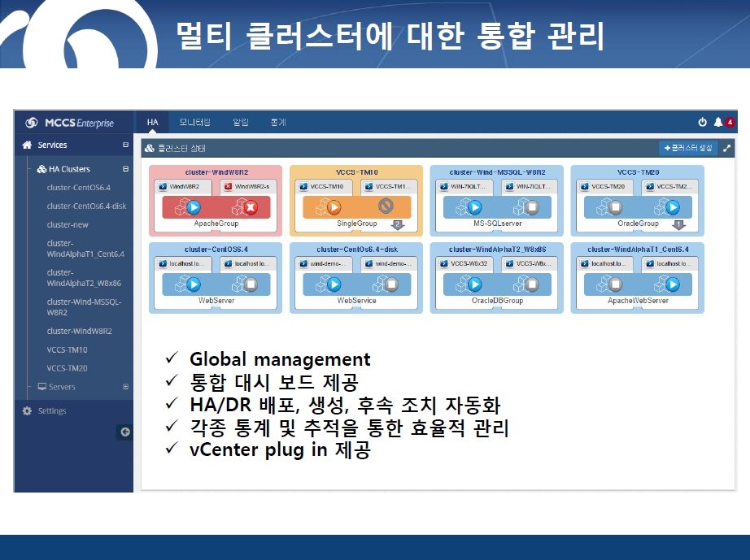
Task: Click ApacheGroup play icon on cluster-WindW8R2
Action: (x=194, y=207)
